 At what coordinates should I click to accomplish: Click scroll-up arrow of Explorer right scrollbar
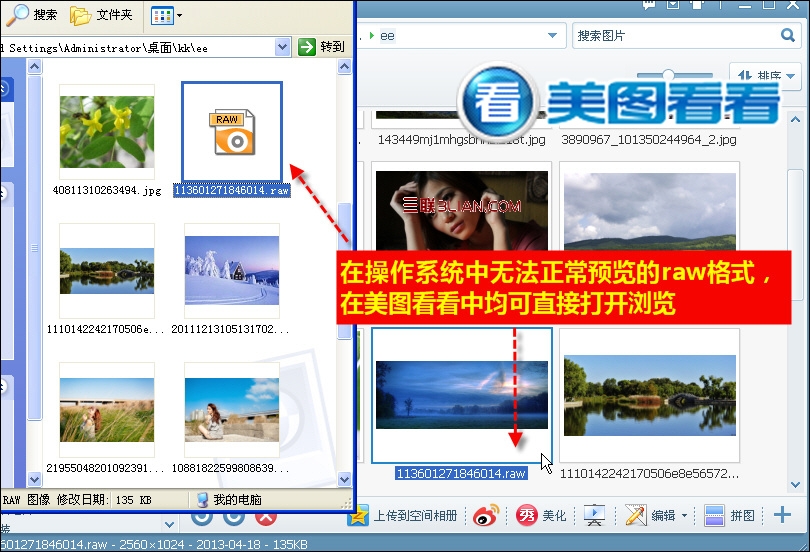tap(345, 67)
